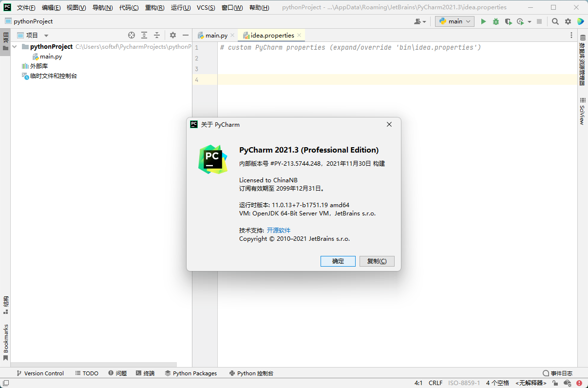Open the 重构(R) menu
Image resolution: width=588 pixels, height=388 pixels.
(154, 8)
